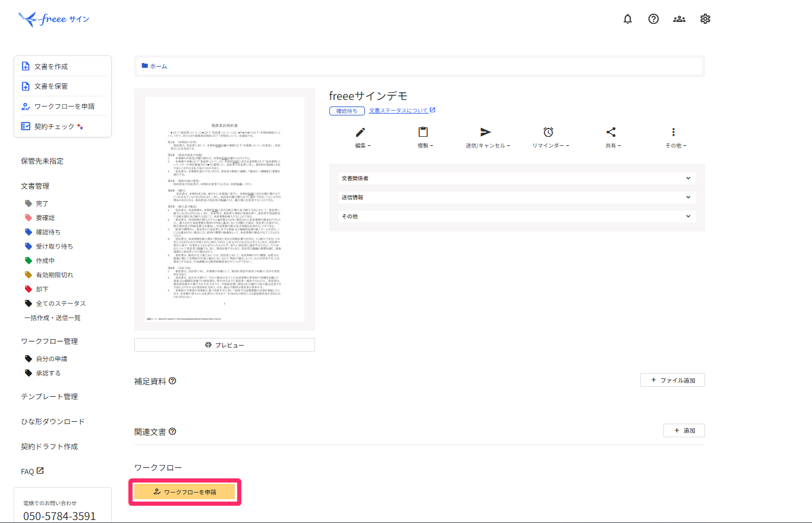Click the pencil 編集 icon

pyautogui.click(x=360, y=133)
